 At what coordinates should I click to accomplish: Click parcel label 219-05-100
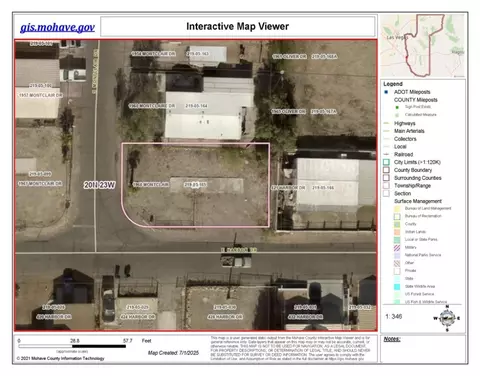tap(41, 86)
